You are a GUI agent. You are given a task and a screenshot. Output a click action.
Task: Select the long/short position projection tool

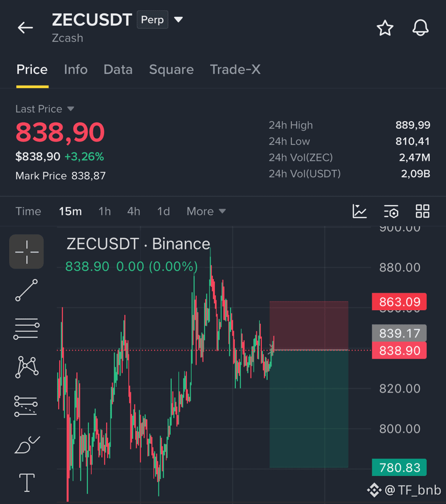(26, 405)
